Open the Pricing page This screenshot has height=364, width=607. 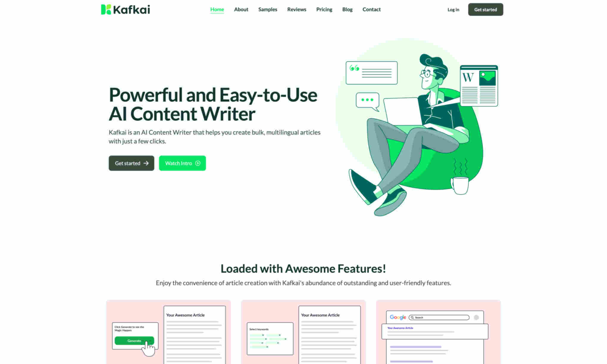click(324, 9)
